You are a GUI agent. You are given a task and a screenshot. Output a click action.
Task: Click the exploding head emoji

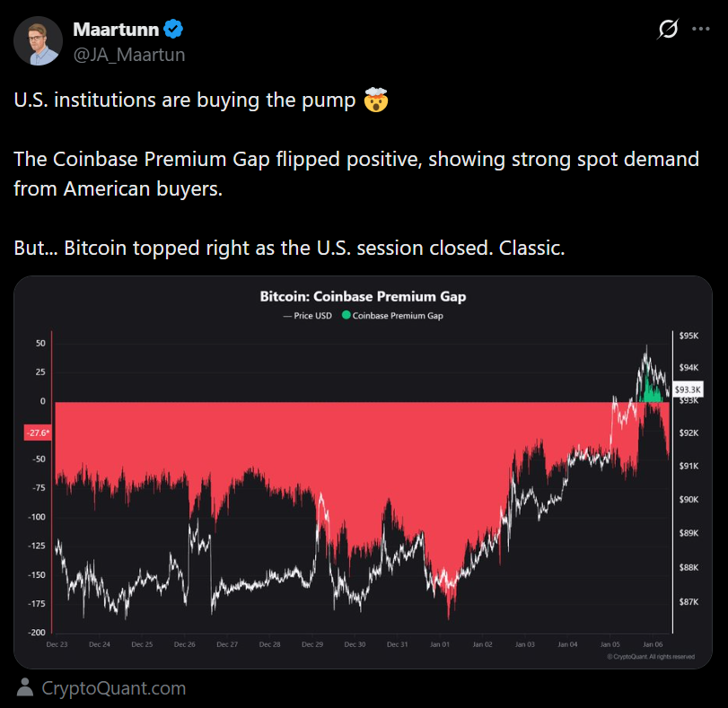tap(375, 101)
